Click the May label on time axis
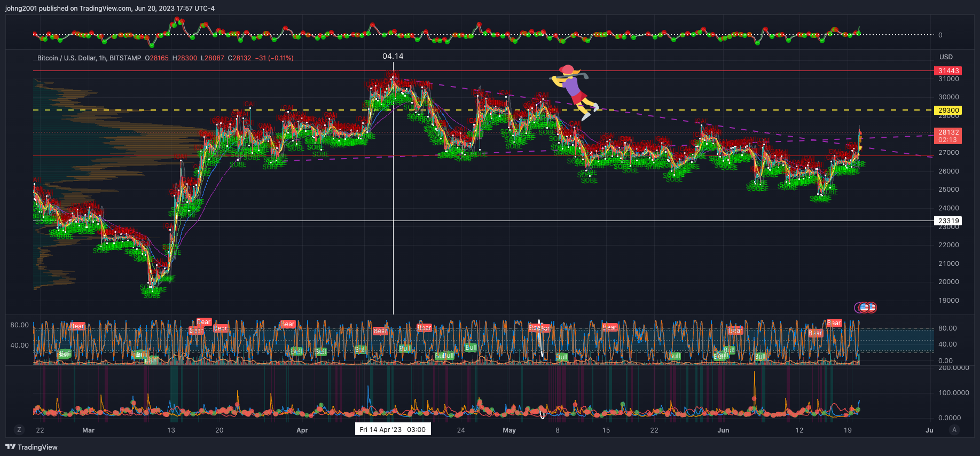This screenshot has height=456, width=980. click(509, 430)
